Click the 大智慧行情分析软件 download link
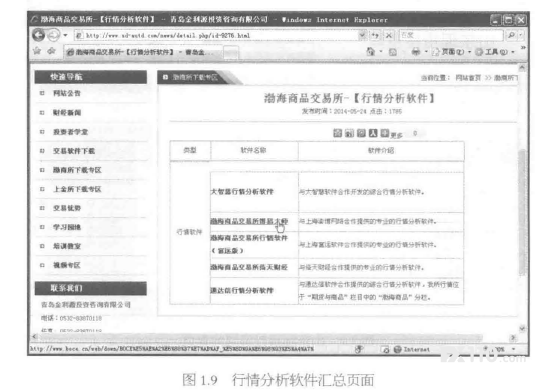Image resolution: width=555 pixels, height=391 pixels. click(x=242, y=192)
